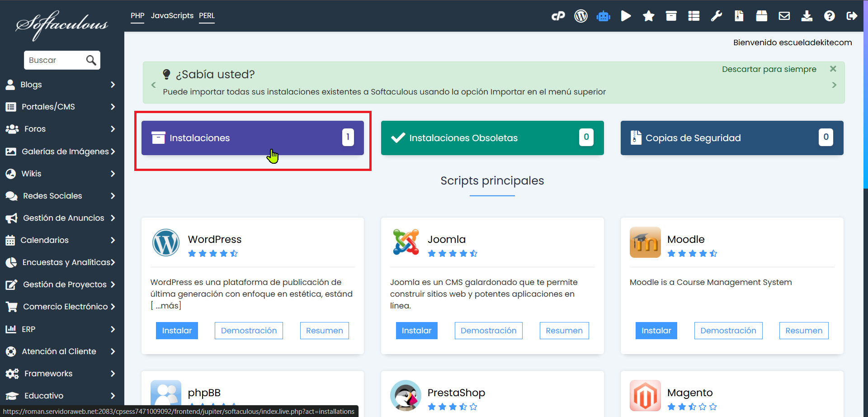Screen dimensions: 868x417
Task: Click the zipped file backups icon in the toolbar
Action: tap(739, 16)
